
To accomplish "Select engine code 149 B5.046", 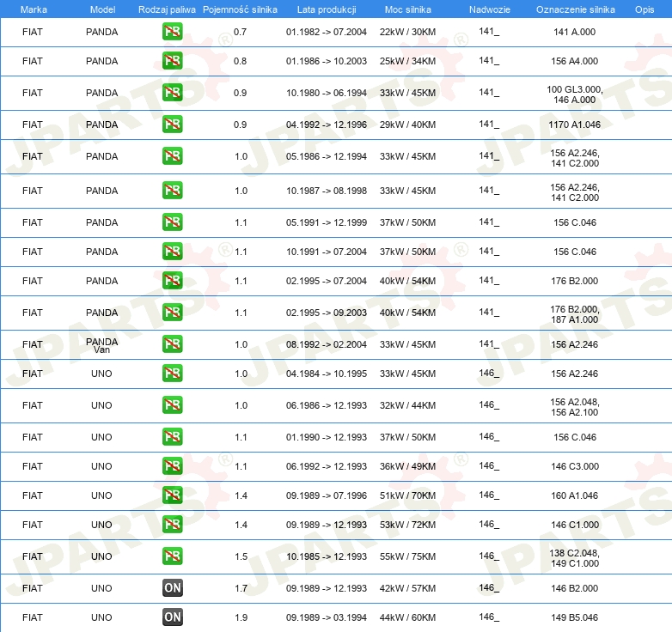I will pyautogui.click(x=575, y=617).
